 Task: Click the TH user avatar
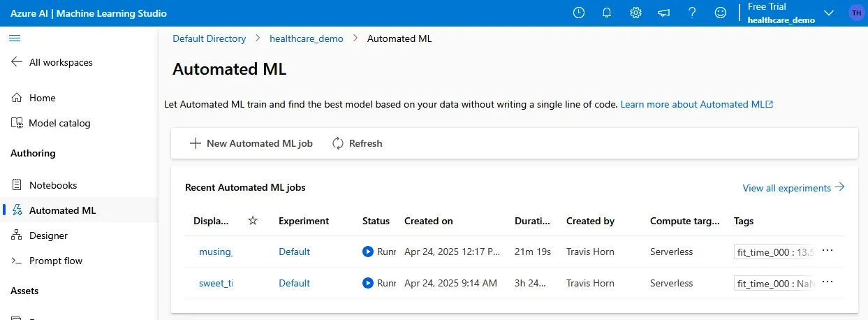(855, 13)
